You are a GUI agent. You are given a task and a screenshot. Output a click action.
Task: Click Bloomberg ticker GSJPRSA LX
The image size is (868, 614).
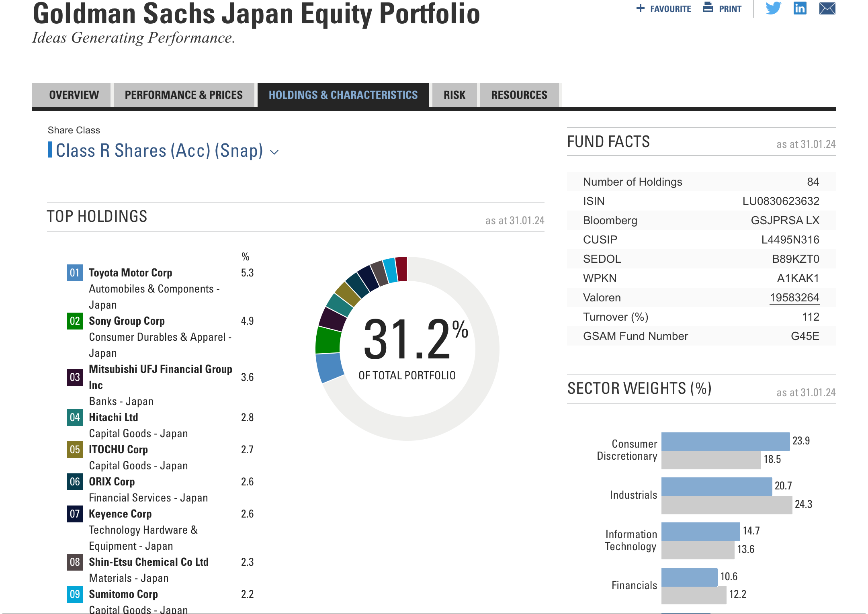click(785, 221)
